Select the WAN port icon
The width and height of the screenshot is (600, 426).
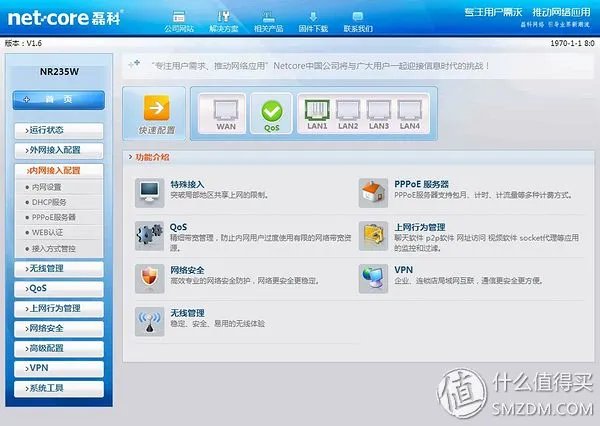(x=226, y=111)
